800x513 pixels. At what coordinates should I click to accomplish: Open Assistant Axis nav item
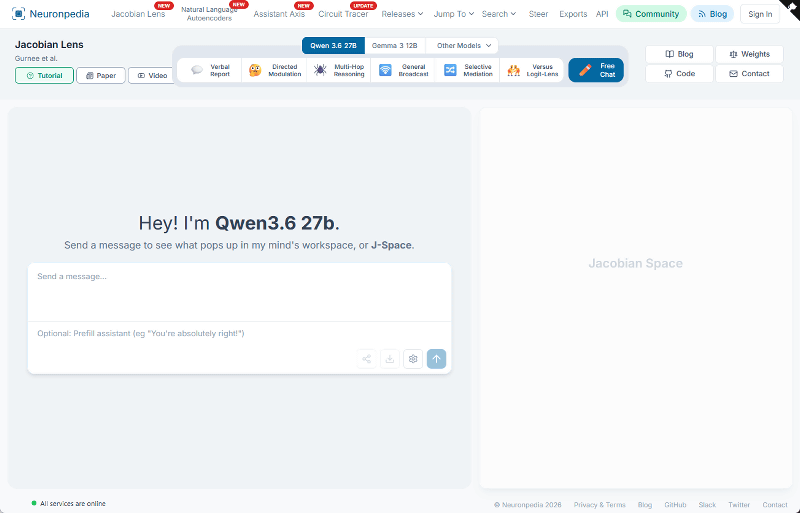(x=279, y=14)
